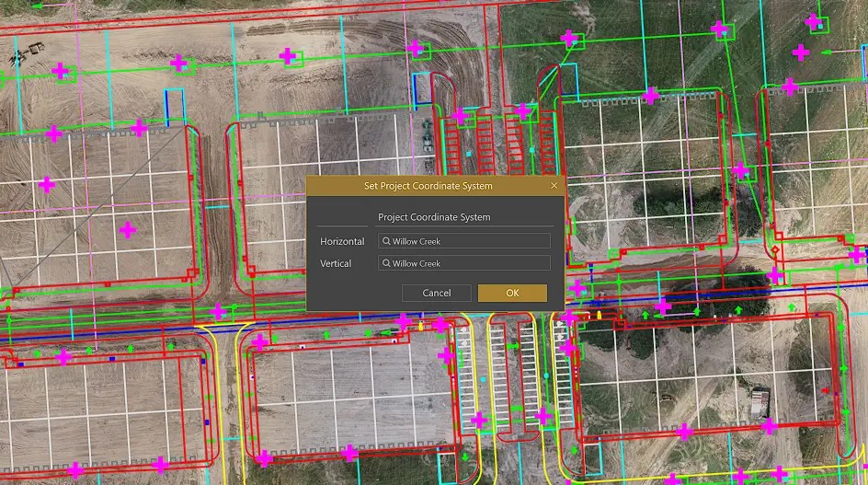The image size is (868, 485).
Task: Select the green left arrow at the top-right edge
Action: (x=826, y=52)
